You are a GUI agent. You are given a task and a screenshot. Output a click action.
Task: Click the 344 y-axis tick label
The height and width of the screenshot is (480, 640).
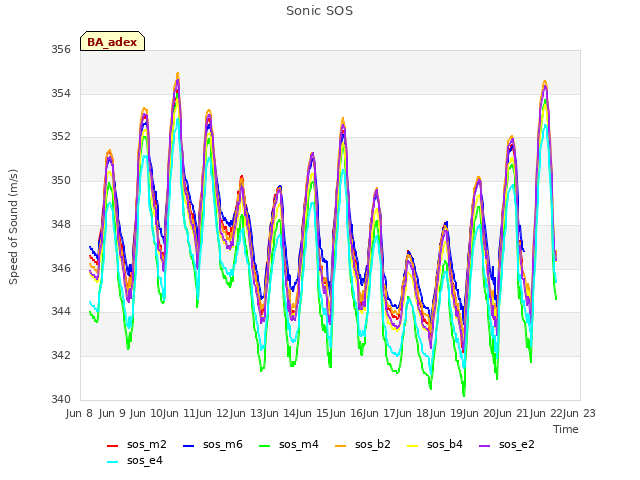[61, 311]
